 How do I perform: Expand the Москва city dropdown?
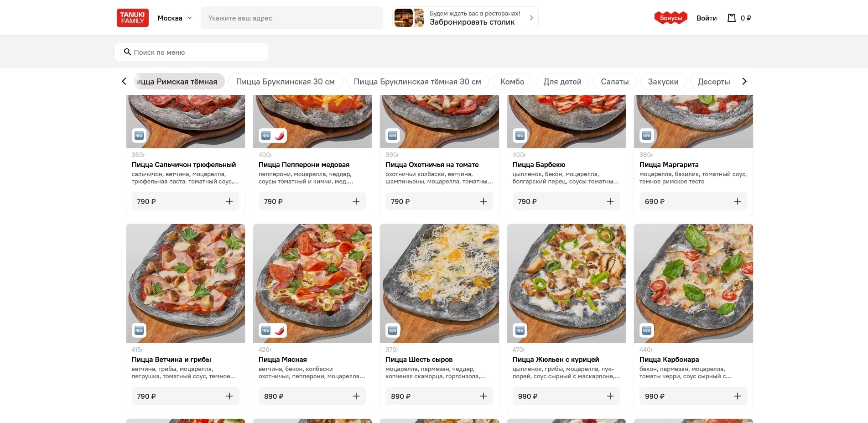click(175, 18)
